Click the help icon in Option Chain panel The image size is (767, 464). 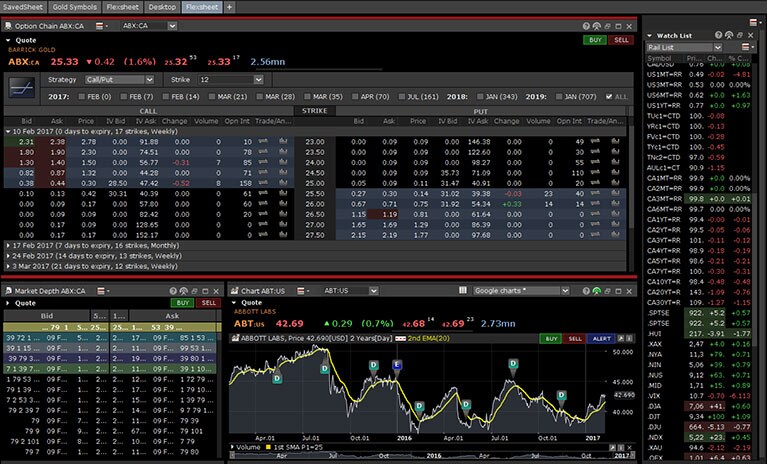585,26
